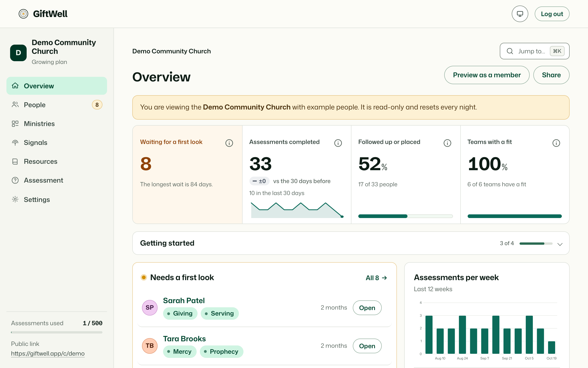Navigate to Assessment section

click(x=57, y=180)
